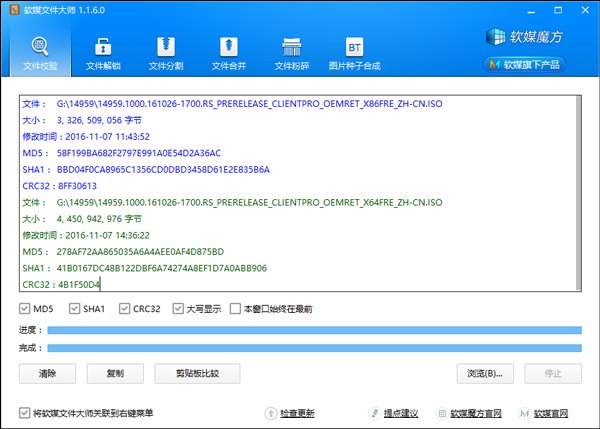Click the X64FRE ISO file path line
This screenshot has height=429, width=600.
(x=249, y=202)
